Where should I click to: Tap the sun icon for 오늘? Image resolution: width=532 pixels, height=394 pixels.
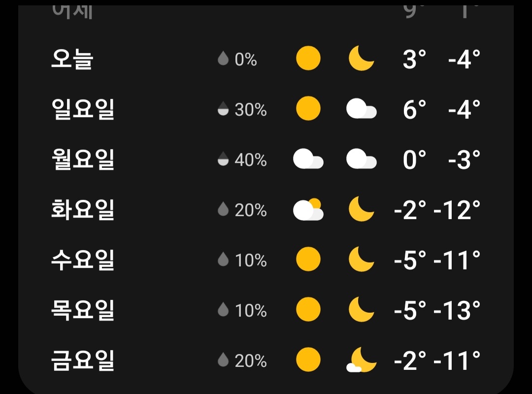tap(308, 59)
